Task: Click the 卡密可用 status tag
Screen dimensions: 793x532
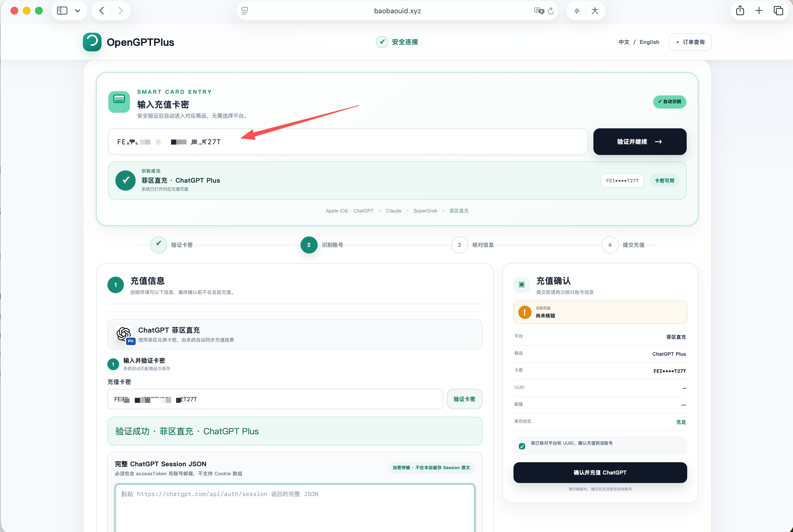Action: click(664, 181)
